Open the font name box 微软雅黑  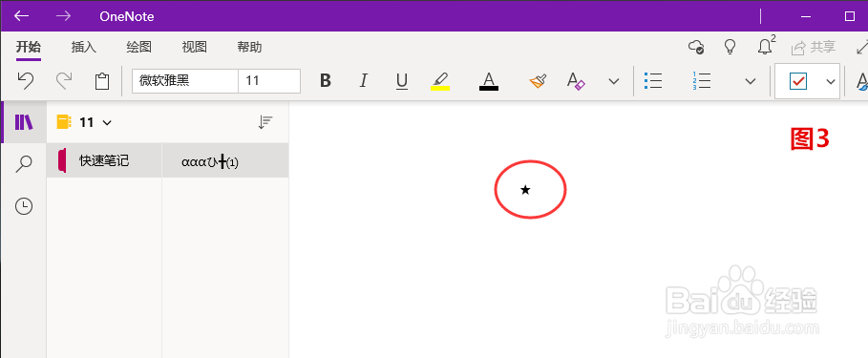(x=185, y=81)
